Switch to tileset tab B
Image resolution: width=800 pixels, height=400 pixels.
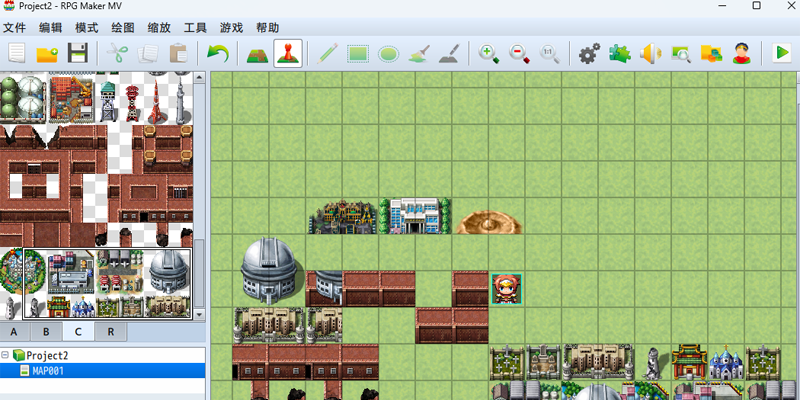click(46, 332)
